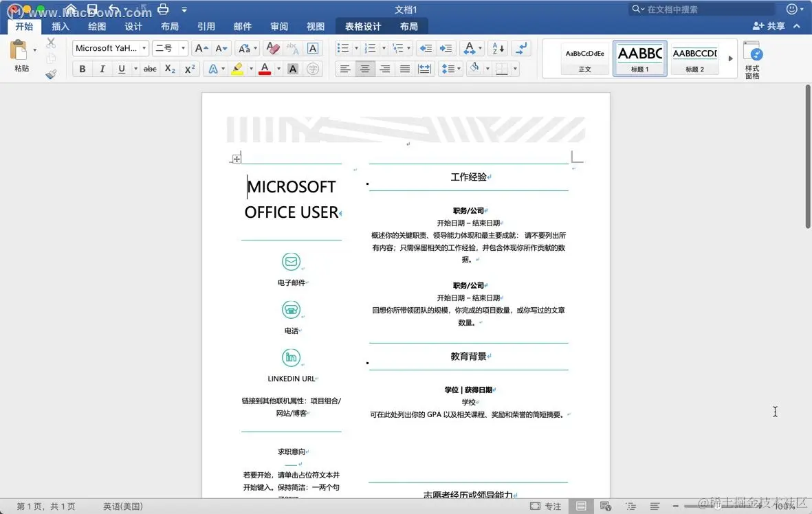812x514 pixels.
Task: Expand the styles gallery arrow
Action: pos(730,58)
